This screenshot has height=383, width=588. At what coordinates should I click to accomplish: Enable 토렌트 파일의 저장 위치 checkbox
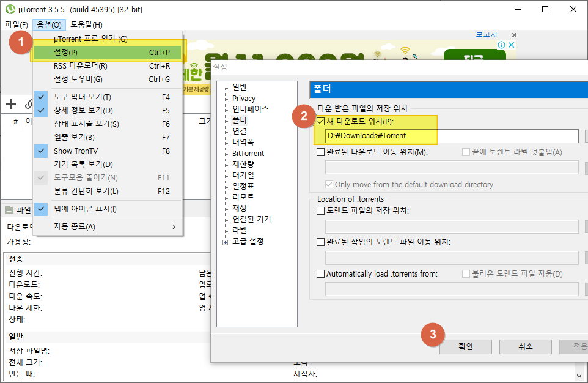point(321,210)
